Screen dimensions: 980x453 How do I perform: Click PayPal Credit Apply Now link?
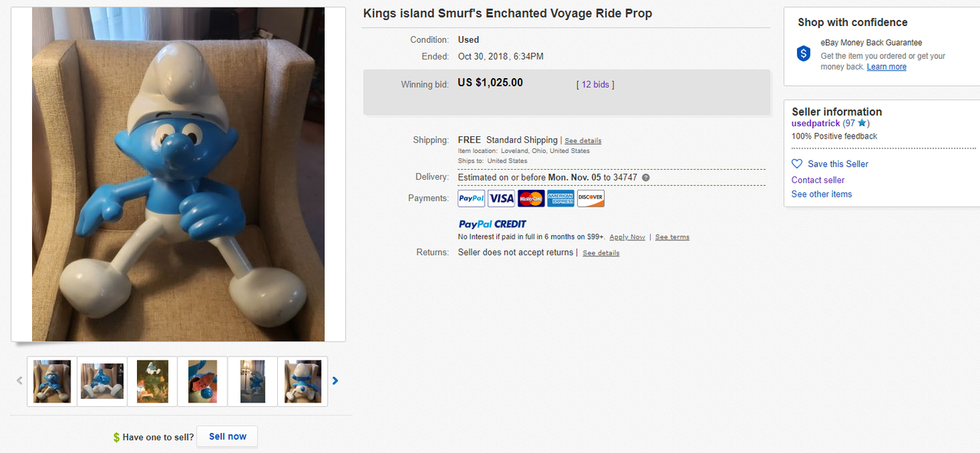627,237
